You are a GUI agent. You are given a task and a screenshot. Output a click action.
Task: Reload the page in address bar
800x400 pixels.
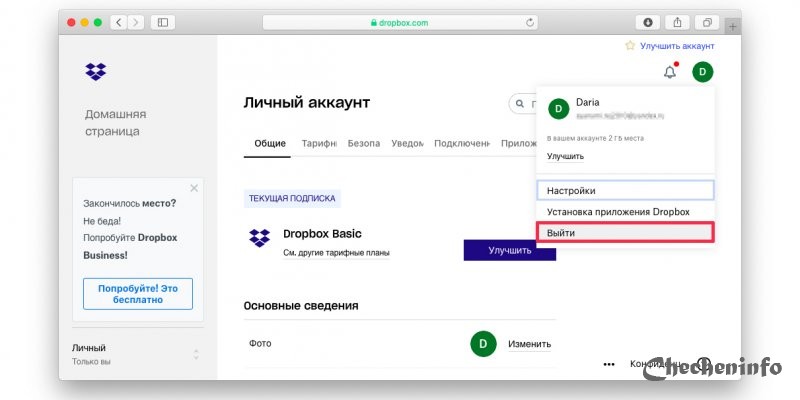coord(530,22)
